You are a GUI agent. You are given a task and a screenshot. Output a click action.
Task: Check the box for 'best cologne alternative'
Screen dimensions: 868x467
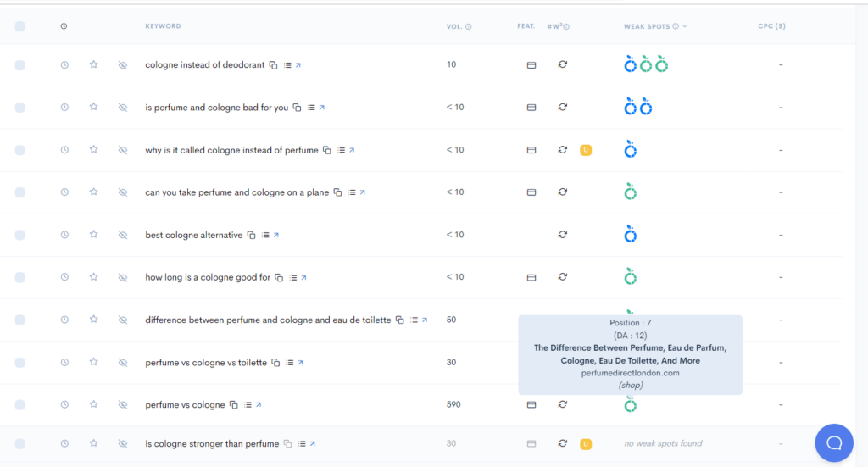[20, 235]
